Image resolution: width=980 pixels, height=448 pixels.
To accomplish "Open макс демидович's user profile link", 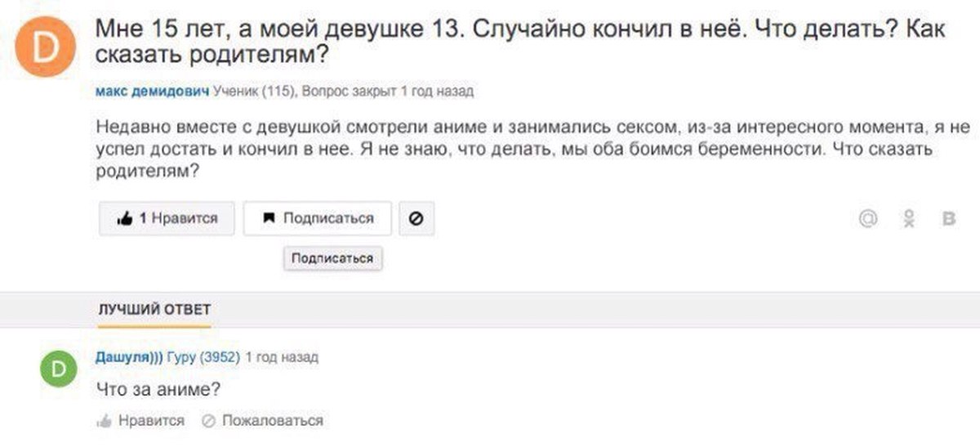I will coord(153,92).
